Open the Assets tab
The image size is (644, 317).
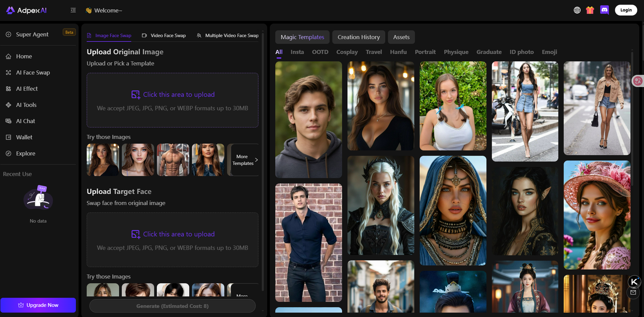click(x=401, y=37)
